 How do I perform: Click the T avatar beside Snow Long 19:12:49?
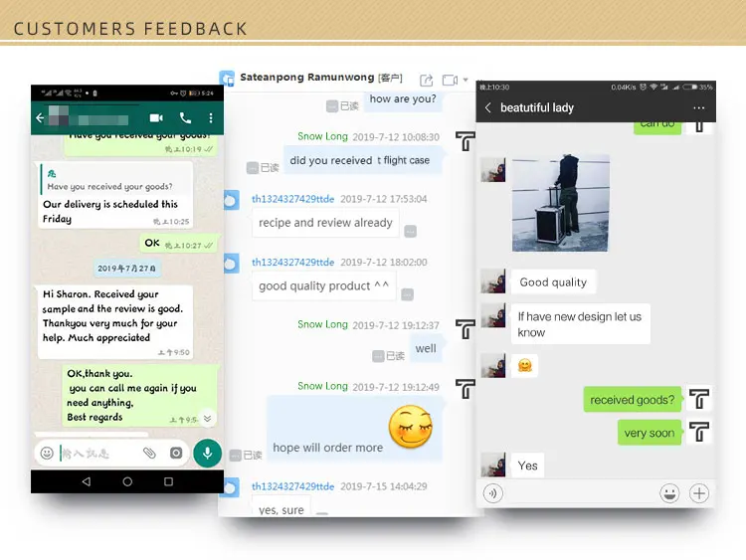[466, 389]
